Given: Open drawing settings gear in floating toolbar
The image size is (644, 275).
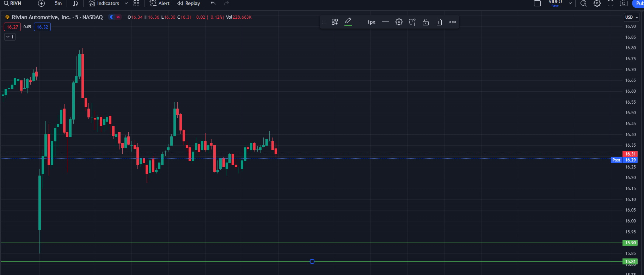Looking at the screenshot, I should [399, 22].
